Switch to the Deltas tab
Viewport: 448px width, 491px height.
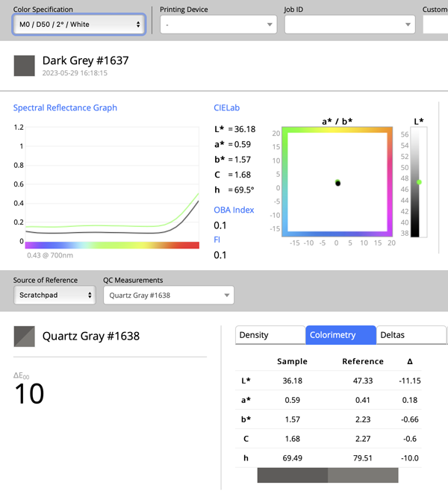pyautogui.click(x=411, y=335)
